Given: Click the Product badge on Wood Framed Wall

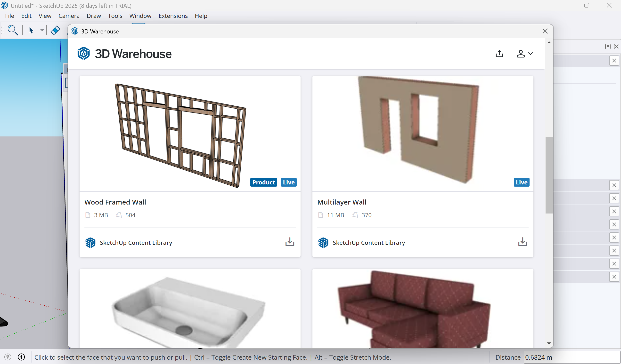Looking at the screenshot, I should [263, 182].
